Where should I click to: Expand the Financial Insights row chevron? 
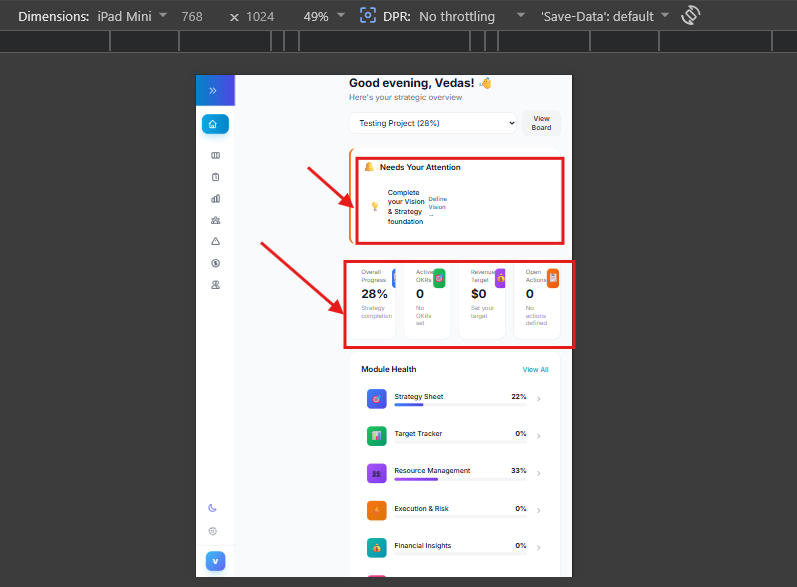[539, 547]
